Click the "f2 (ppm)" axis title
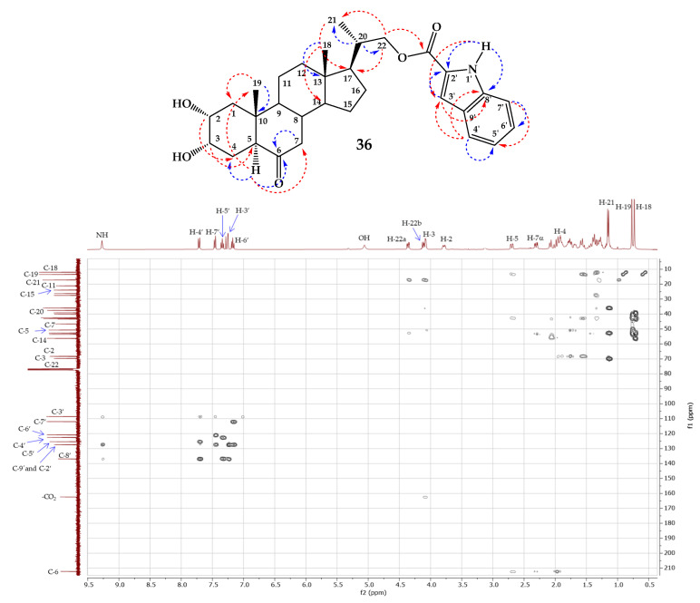The image size is (700, 603). pyautogui.click(x=374, y=593)
